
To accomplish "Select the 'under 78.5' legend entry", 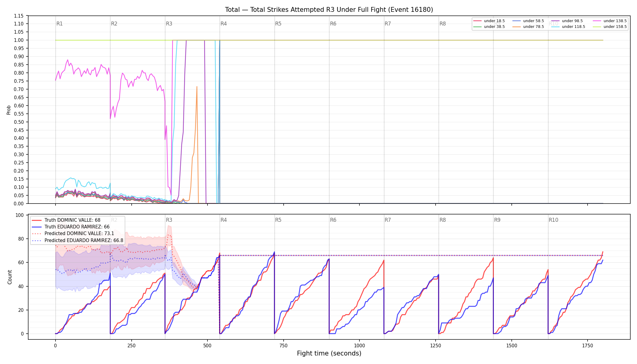I will click(x=528, y=27).
